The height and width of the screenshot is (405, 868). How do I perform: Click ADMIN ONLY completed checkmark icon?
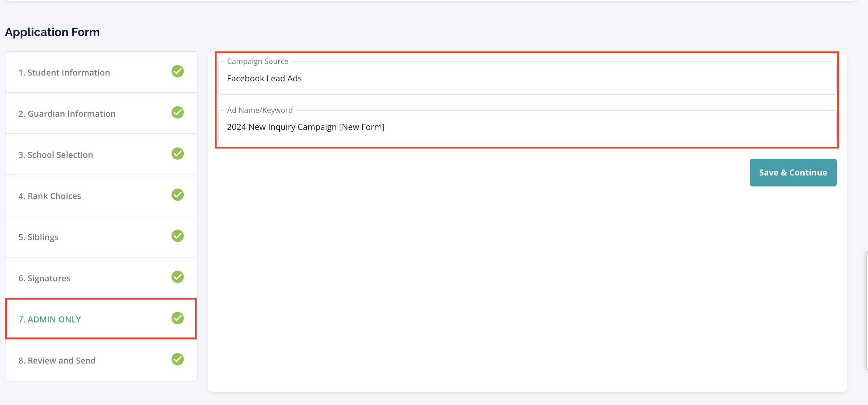[178, 318]
